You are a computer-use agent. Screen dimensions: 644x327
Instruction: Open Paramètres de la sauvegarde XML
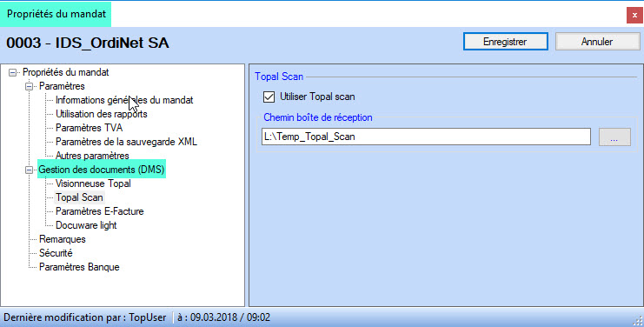pos(127,142)
